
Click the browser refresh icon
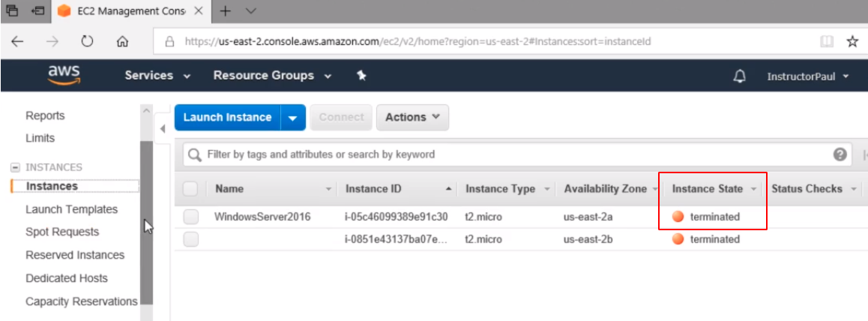[87, 42]
